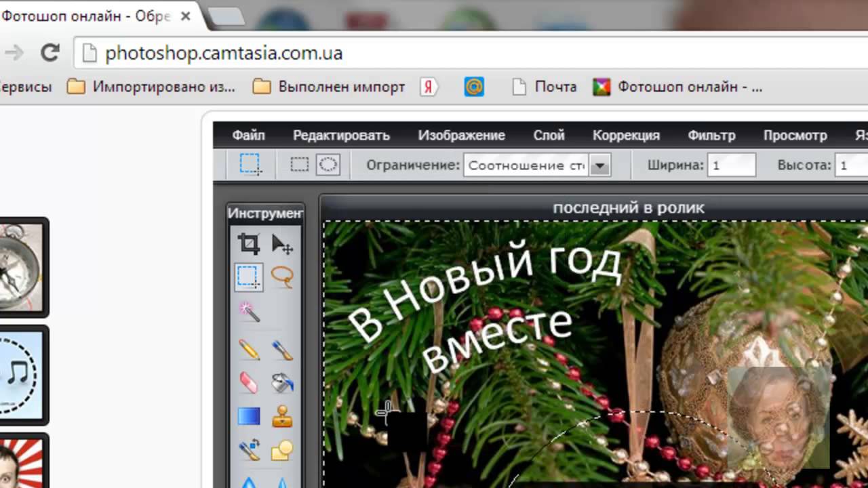Image resolution: width=868 pixels, height=488 pixels.
Task: Choose elliptical marquee shape option
Action: (328, 165)
